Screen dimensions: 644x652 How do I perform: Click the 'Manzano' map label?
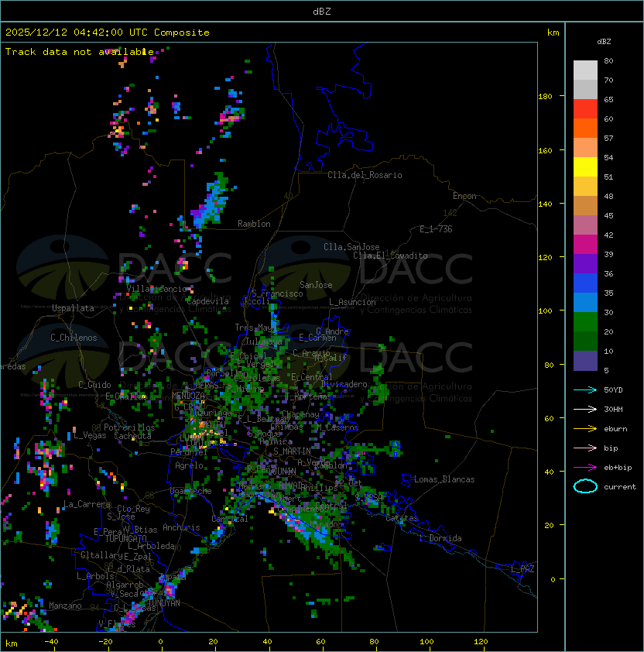click(65, 606)
